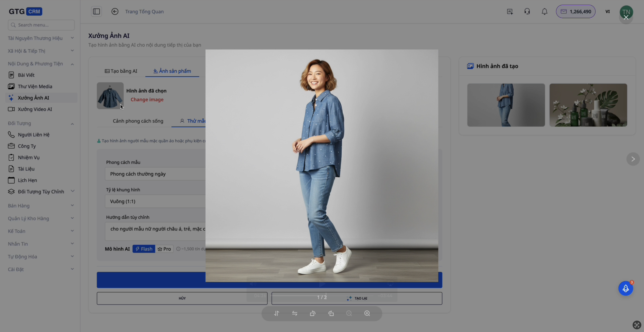This screenshot has height=332, width=644.
Task: Switch AI model to Pro
Action: 164,249
